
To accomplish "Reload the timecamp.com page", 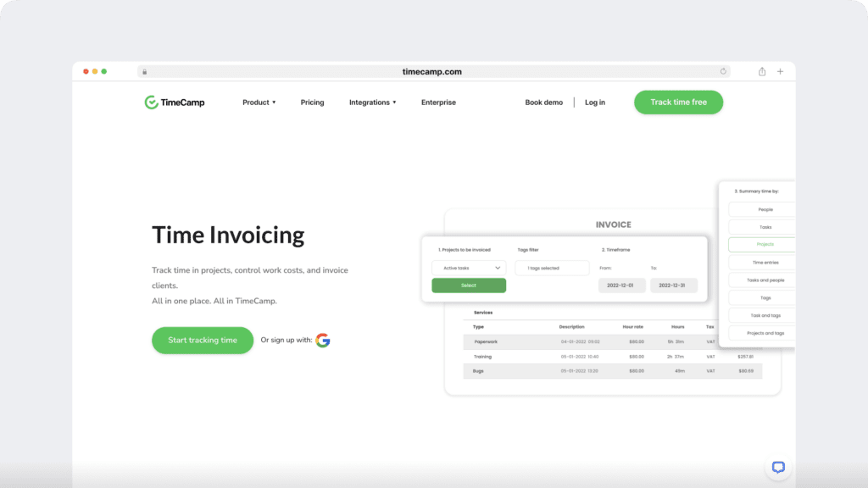I will pos(723,71).
